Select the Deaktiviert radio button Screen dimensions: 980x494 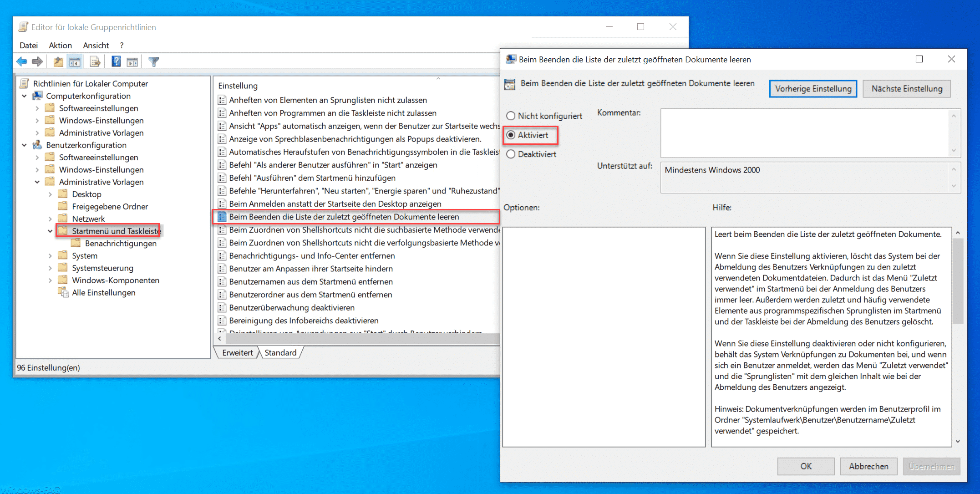click(x=511, y=154)
